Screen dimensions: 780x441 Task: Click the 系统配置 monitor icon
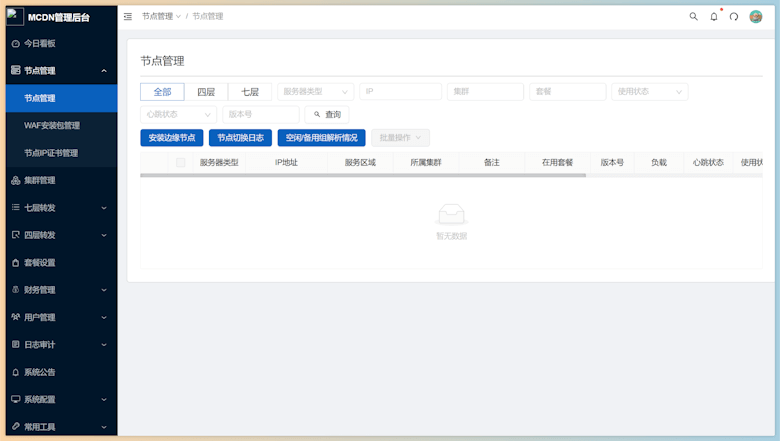point(15,399)
